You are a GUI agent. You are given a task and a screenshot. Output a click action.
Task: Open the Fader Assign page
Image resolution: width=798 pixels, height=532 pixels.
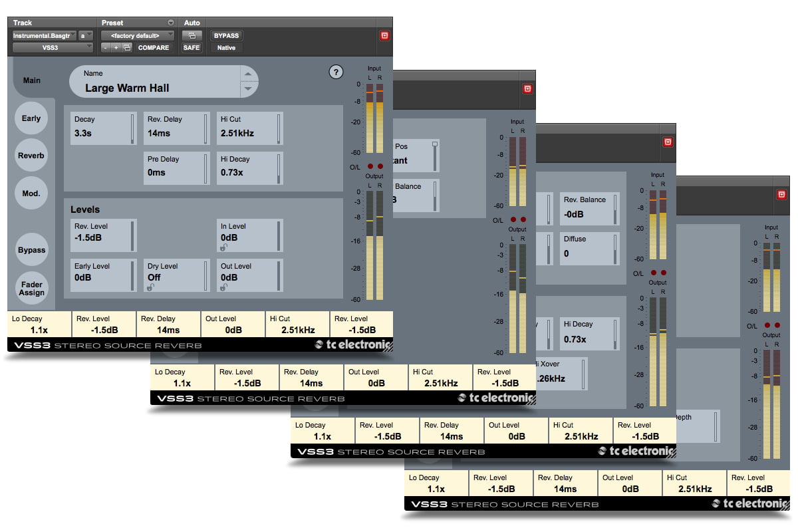point(32,289)
